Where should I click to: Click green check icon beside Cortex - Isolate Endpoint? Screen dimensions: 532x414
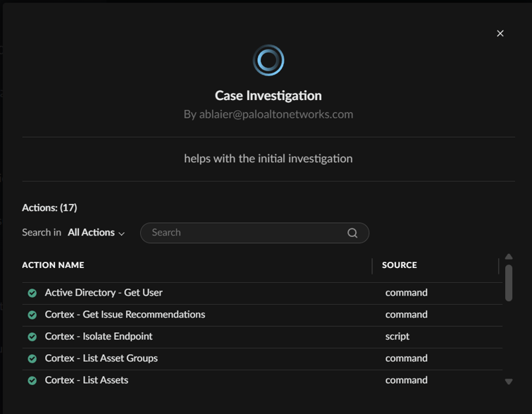tap(32, 336)
